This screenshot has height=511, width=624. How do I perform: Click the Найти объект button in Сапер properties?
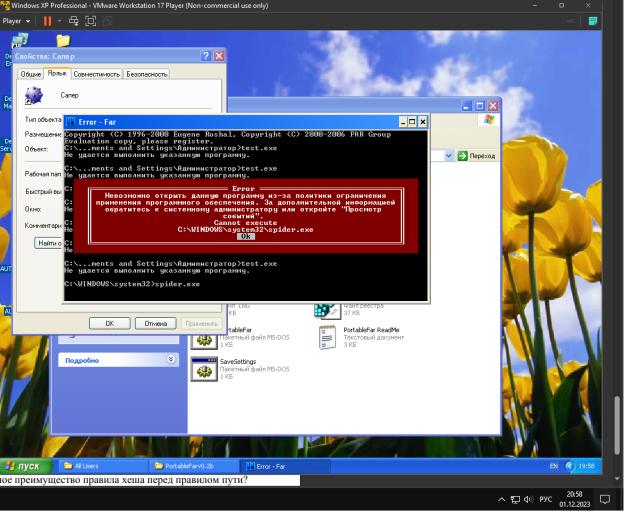(x=49, y=243)
